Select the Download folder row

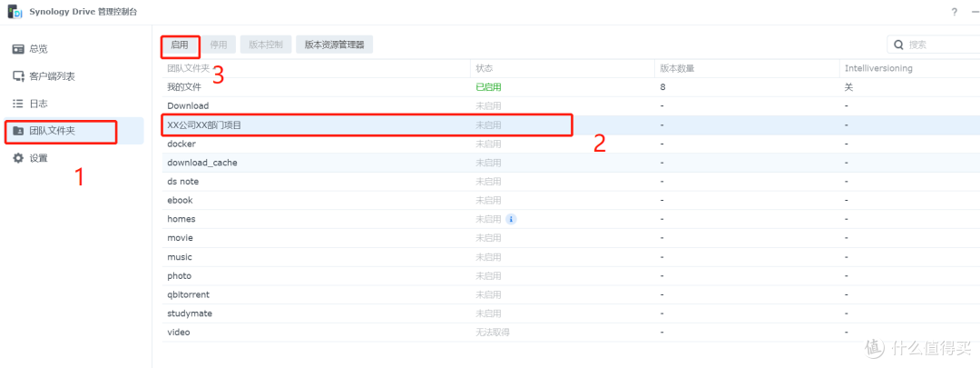tap(572, 105)
